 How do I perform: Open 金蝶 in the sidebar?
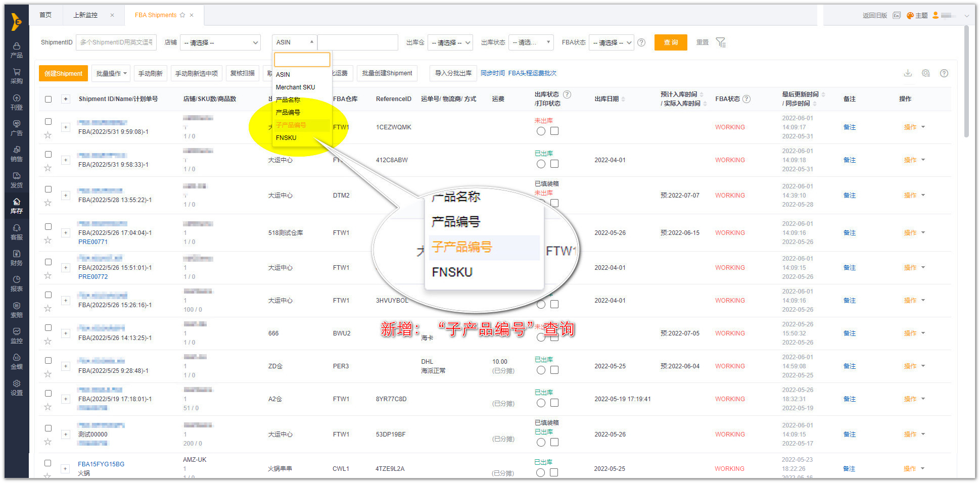17,361
